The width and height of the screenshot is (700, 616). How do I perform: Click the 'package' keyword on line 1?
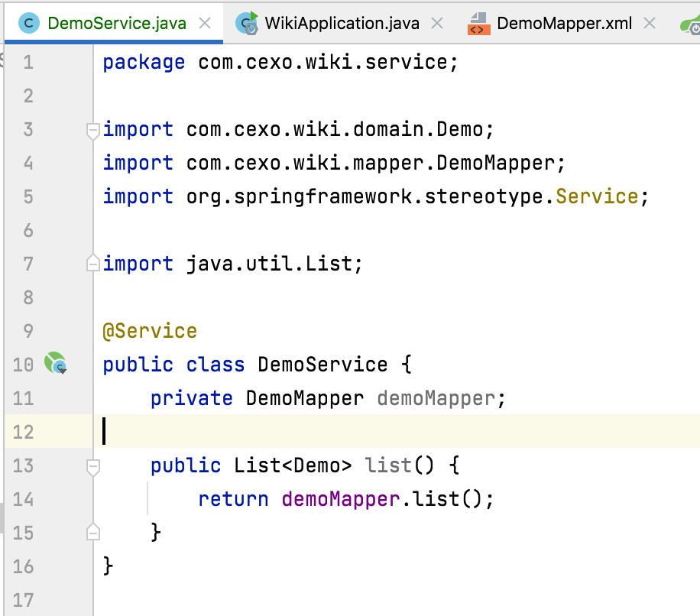144,62
